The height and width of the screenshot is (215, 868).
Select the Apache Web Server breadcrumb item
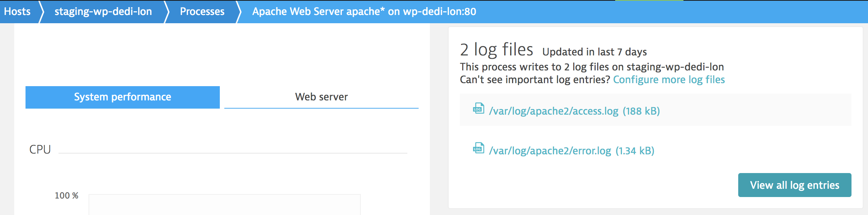coord(364,12)
